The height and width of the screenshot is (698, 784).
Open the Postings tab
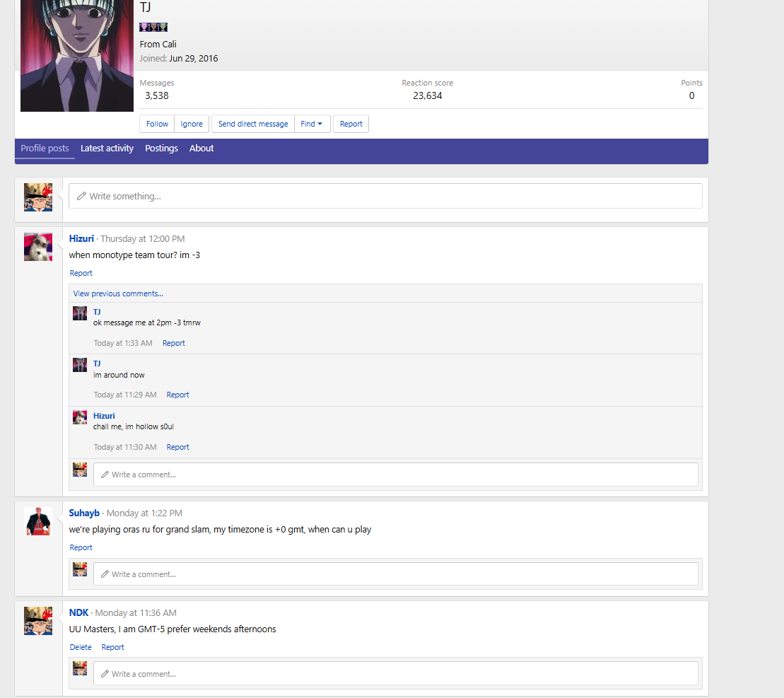161,149
